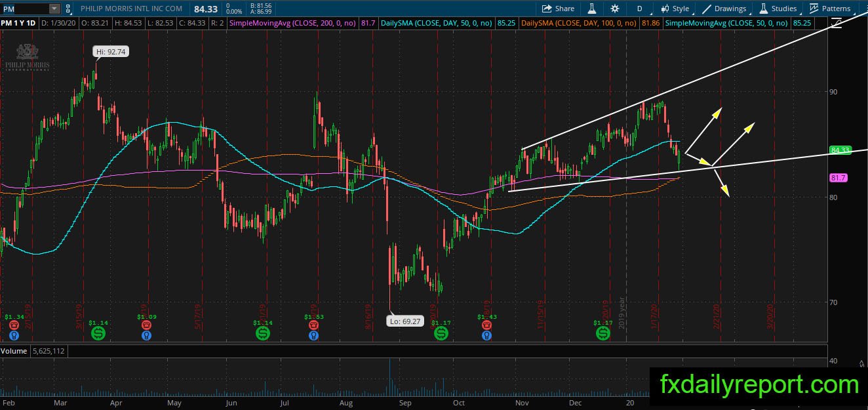Open the Drawings menu
868x410 pixels.
(x=724, y=9)
